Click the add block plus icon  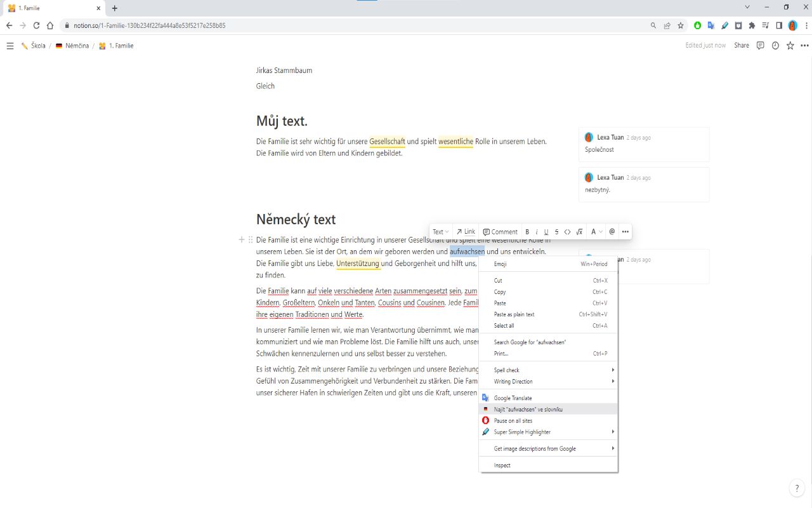[242, 240]
